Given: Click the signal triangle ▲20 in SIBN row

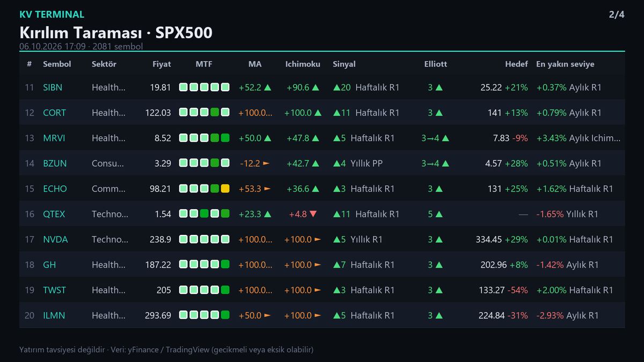Looking at the screenshot, I should 342,87.
